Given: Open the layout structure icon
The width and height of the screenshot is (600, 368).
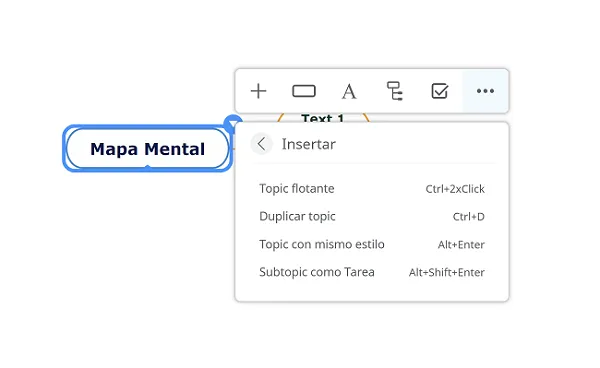Looking at the screenshot, I should [395, 91].
